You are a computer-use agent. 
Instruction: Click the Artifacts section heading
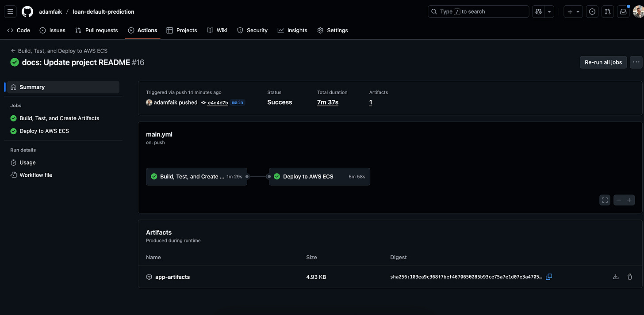click(159, 232)
